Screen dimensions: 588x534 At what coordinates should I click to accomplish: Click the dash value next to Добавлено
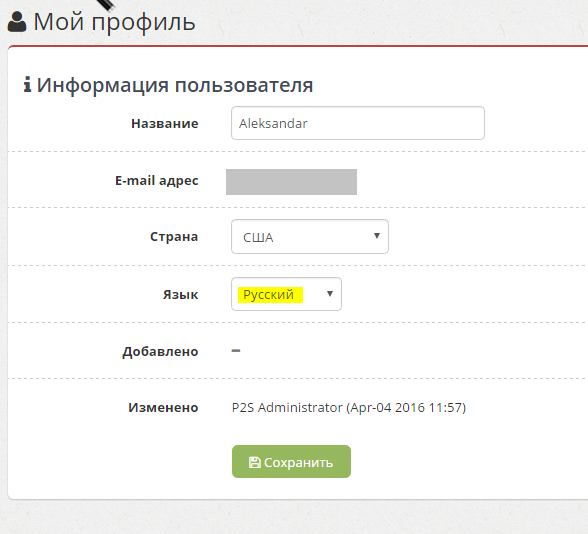(x=236, y=351)
